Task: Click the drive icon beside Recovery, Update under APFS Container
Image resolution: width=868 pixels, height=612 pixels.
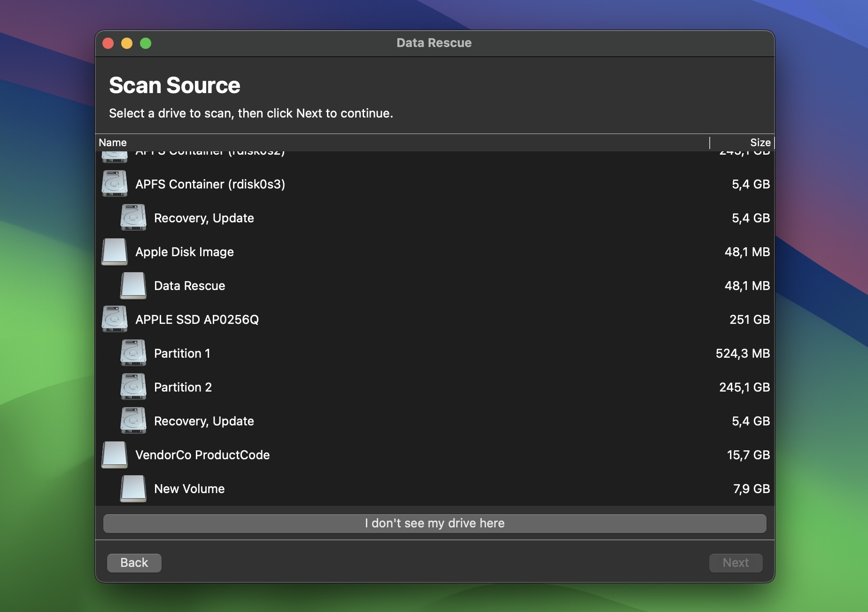Action: (133, 218)
